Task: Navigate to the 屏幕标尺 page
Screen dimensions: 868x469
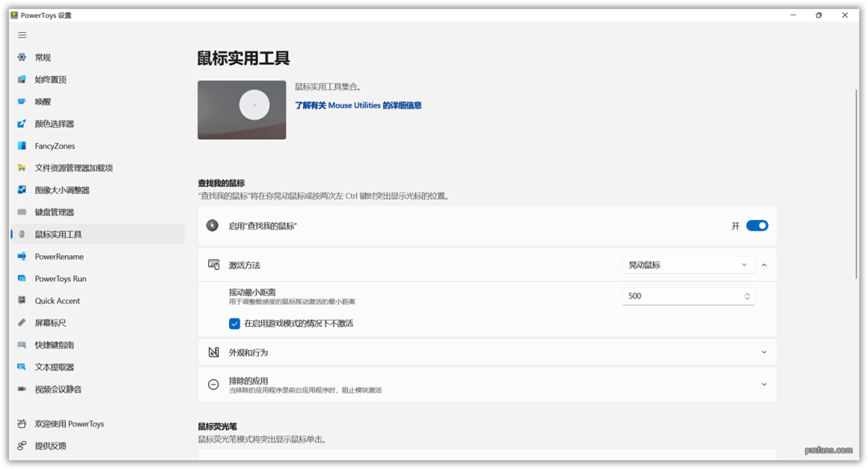Action: (x=51, y=323)
